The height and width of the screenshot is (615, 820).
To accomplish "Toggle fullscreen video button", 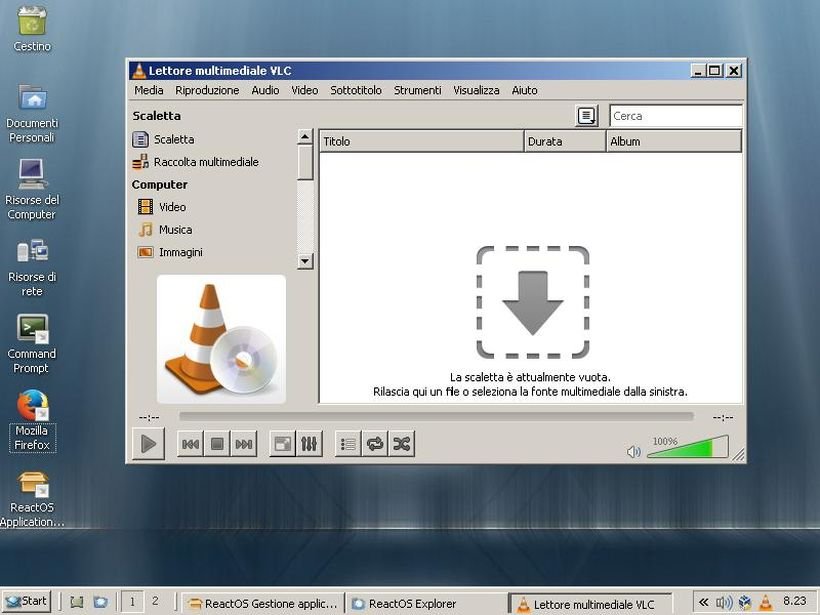I will pyautogui.click(x=283, y=444).
